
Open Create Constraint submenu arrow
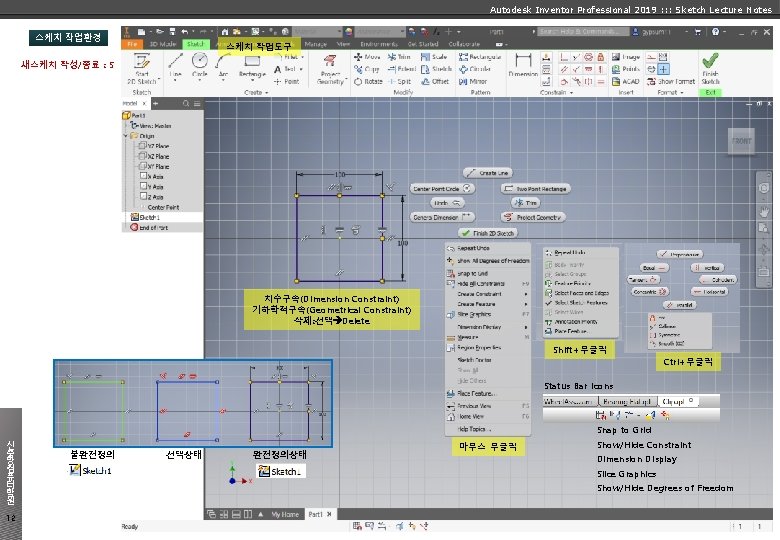click(525, 294)
